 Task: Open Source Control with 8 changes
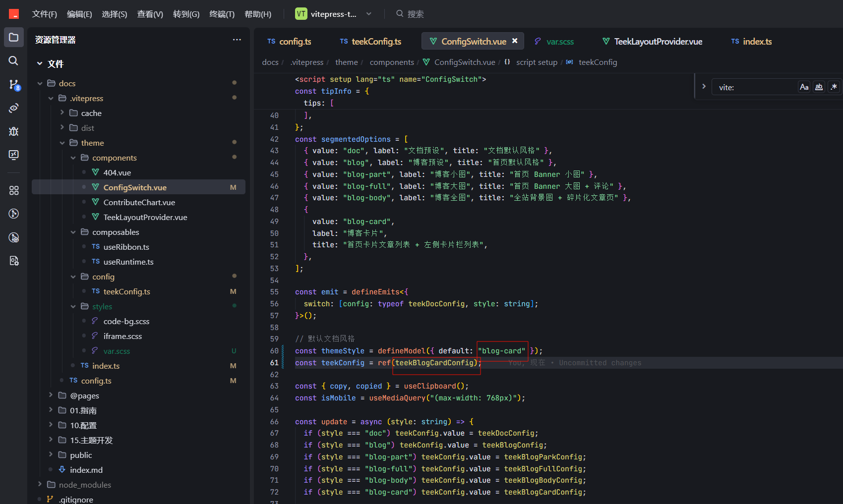coord(14,85)
